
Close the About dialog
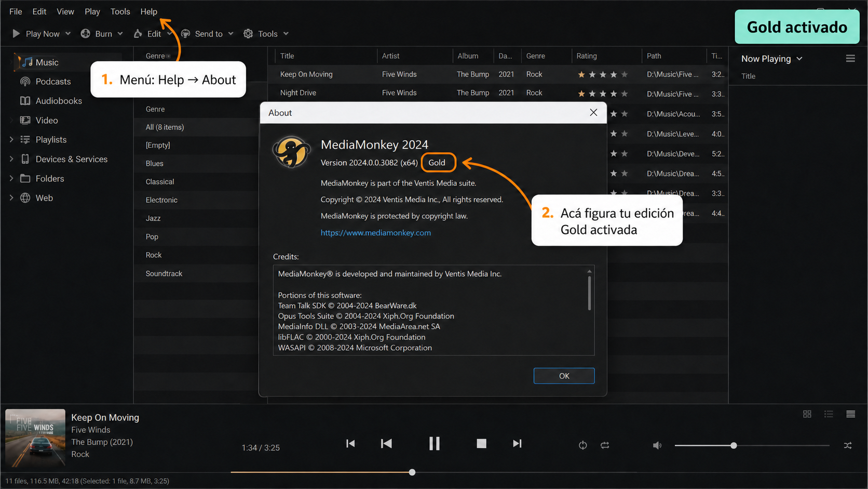point(593,112)
